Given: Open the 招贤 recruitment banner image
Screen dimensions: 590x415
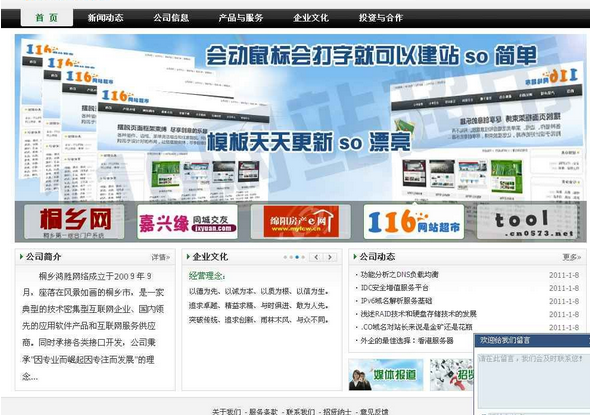Looking at the screenshot, I should [x=452, y=374].
